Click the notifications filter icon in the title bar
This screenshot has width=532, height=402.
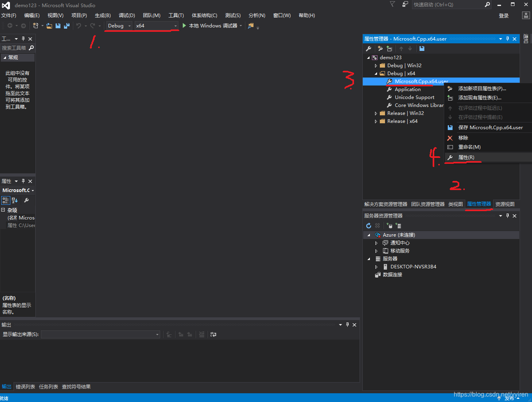point(392,4)
